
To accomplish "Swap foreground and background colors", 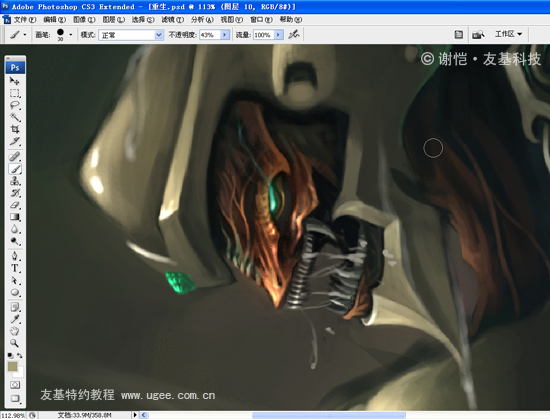I will 20,355.
